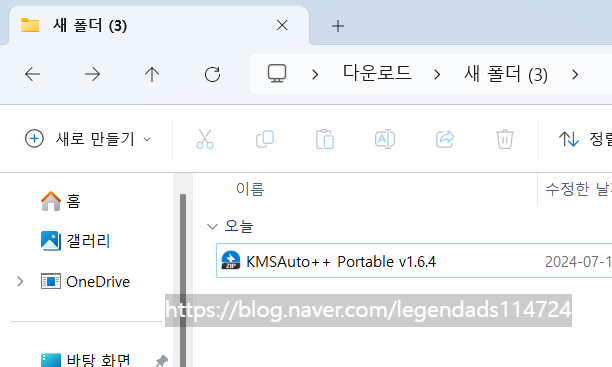
Task: Go back with the left arrow
Action: click(32, 74)
